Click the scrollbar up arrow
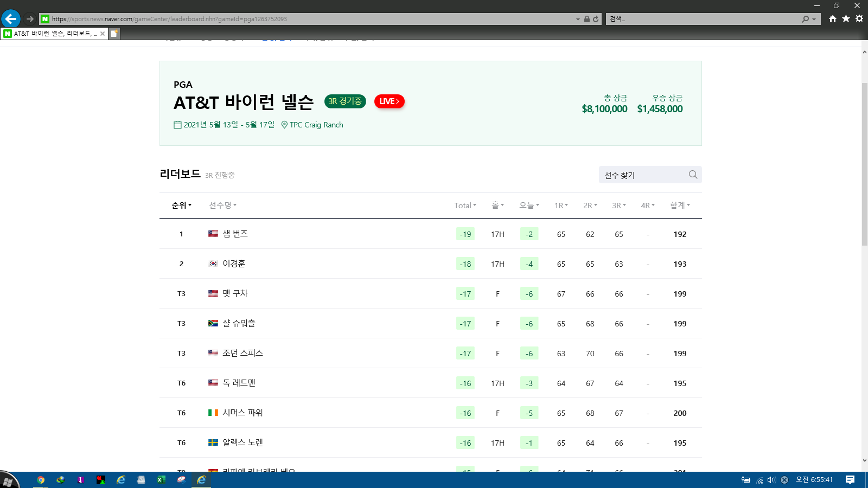 point(865,52)
